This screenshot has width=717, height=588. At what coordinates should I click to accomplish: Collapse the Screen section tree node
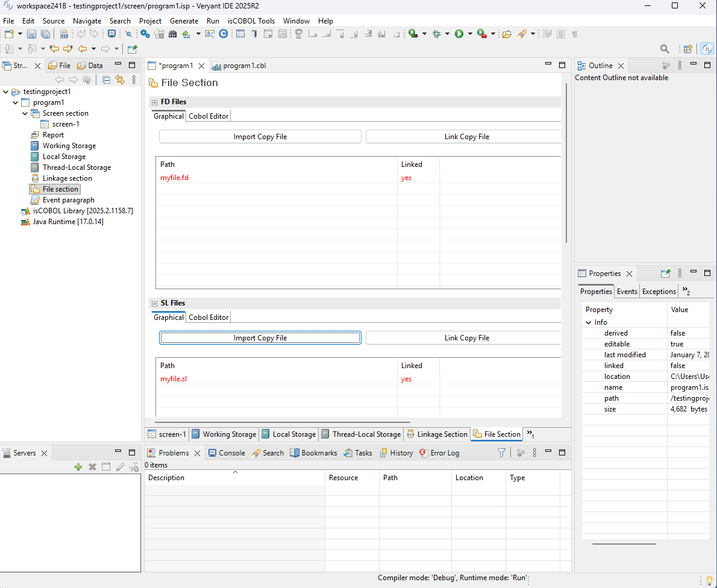pyautogui.click(x=25, y=113)
